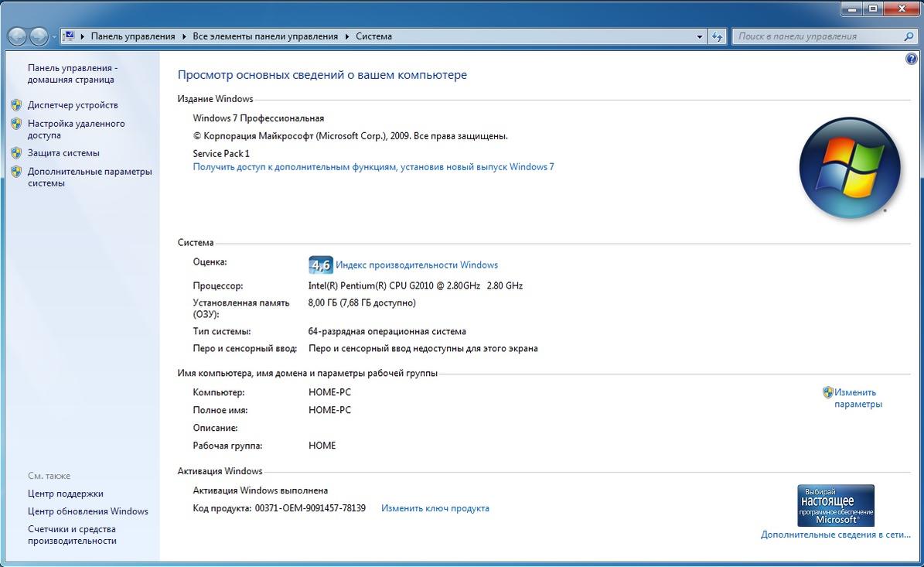
Task: Click shield icon beside 'Настройка удаленного доступа'
Action: [16, 124]
